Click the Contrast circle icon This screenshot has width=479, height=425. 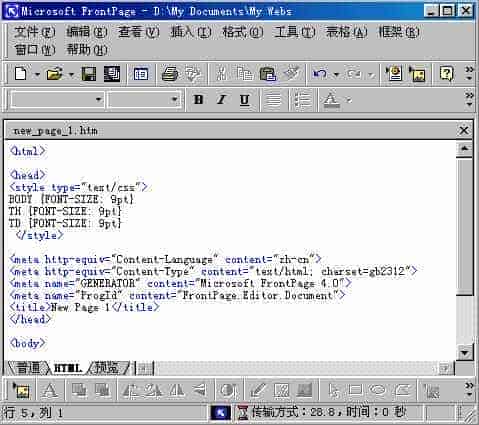coord(228,390)
